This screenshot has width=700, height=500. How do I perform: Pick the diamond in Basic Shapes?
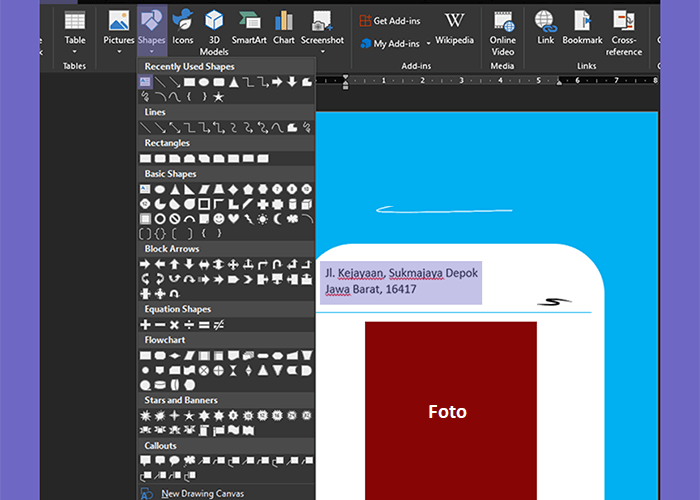coord(233,189)
